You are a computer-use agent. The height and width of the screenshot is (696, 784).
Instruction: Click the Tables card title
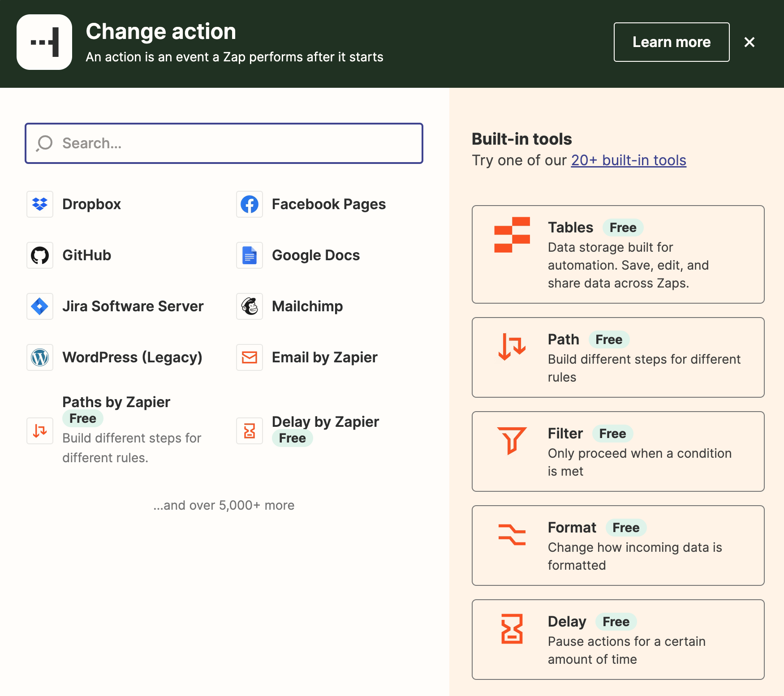(570, 228)
